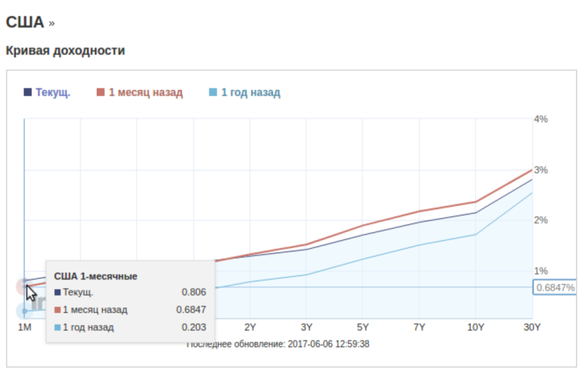The height and width of the screenshot is (377, 588).
Task: Click the 2Y x-axis label
Action: (250, 327)
